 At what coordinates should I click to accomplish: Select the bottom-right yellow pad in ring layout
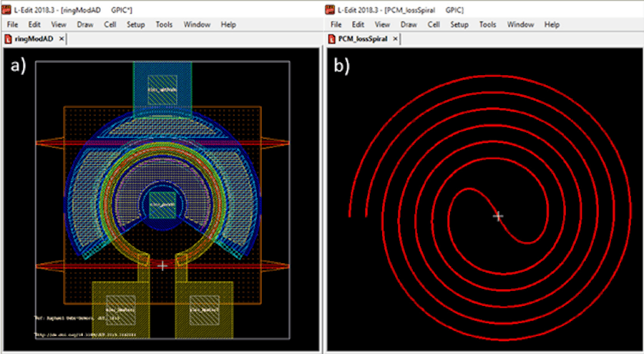(204, 309)
